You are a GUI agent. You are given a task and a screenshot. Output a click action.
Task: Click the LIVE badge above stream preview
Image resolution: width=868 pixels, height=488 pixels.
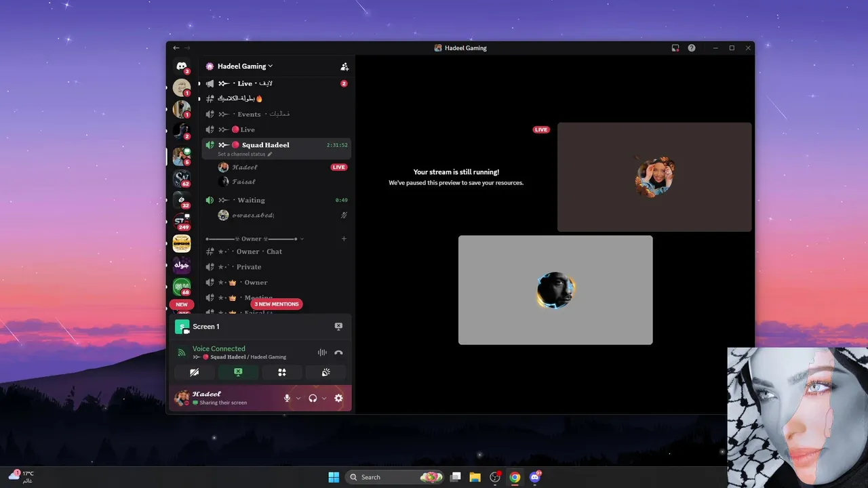(541, 129)
